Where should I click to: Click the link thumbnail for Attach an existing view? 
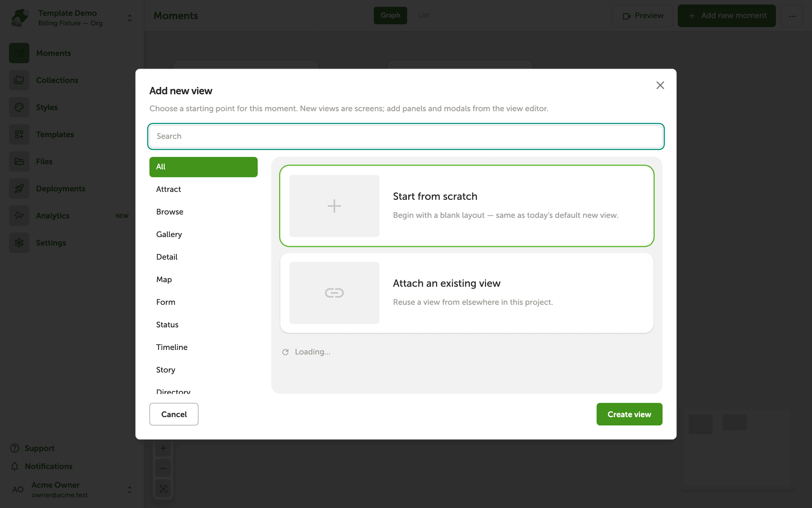point(334,293)
